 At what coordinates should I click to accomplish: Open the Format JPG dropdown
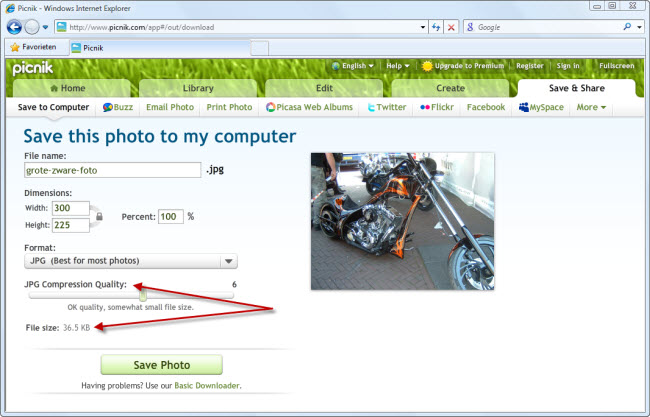click(131, 261)
